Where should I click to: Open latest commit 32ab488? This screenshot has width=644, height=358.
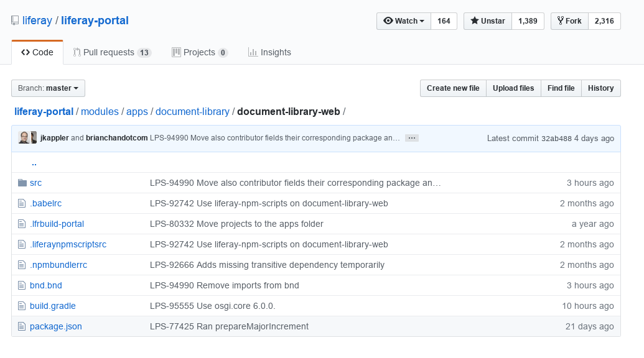coord(556,139)
